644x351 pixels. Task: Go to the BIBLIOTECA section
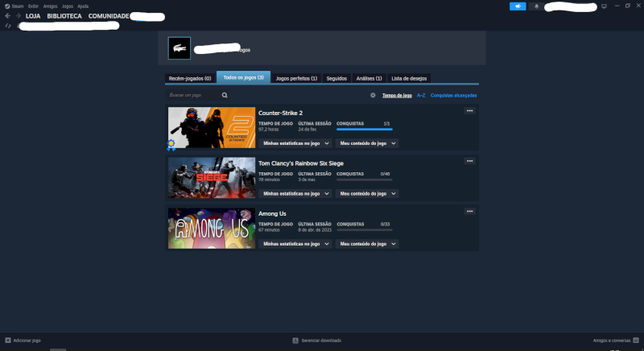(64, 16)
